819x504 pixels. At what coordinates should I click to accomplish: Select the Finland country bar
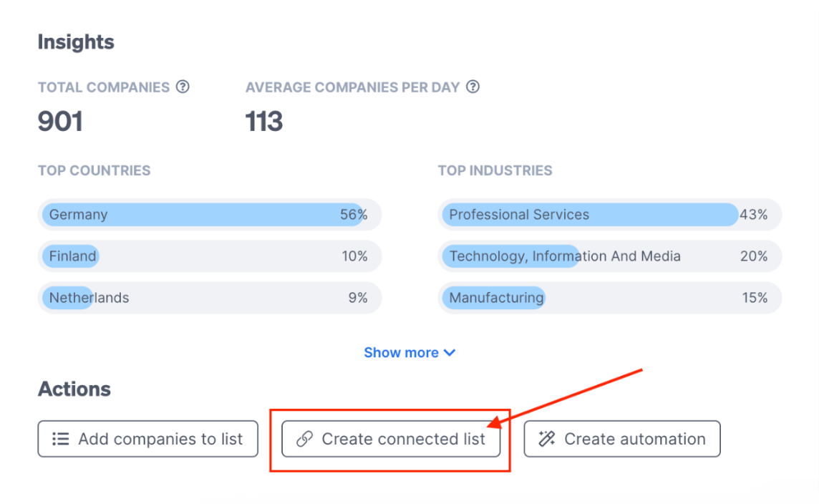pyautogui.click(x=210, y=256)
